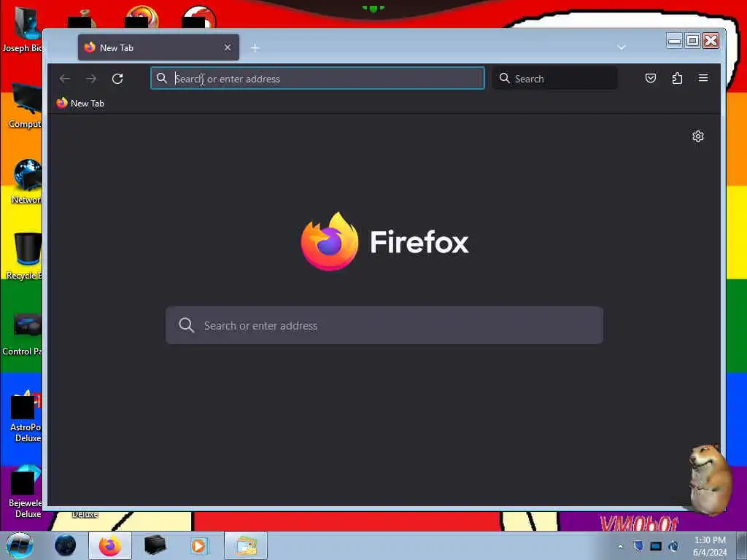The height and width of the screenshot is (560, 747).
Task: Open new tab page settings gear
Action: pyautogui.click(x=698, y=136)
